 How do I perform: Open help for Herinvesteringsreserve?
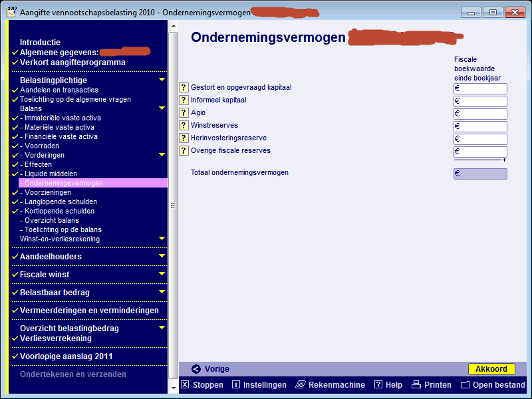click(x=184, y=139)
